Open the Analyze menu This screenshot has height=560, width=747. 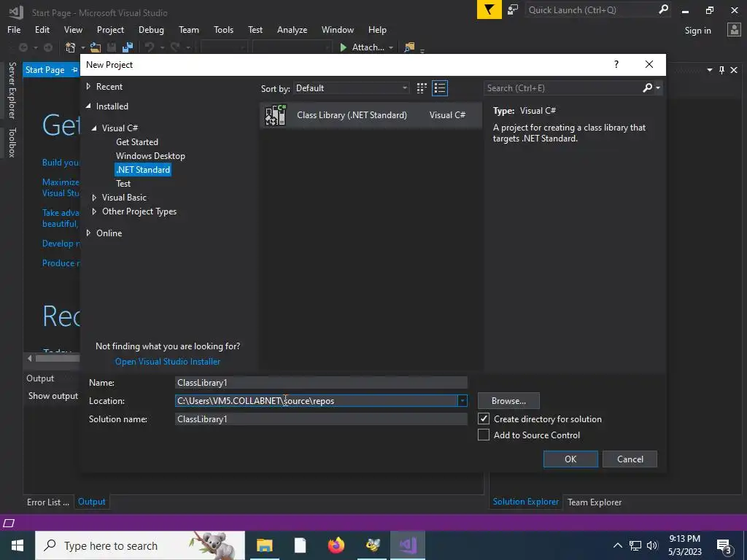(x=292, y=29)
